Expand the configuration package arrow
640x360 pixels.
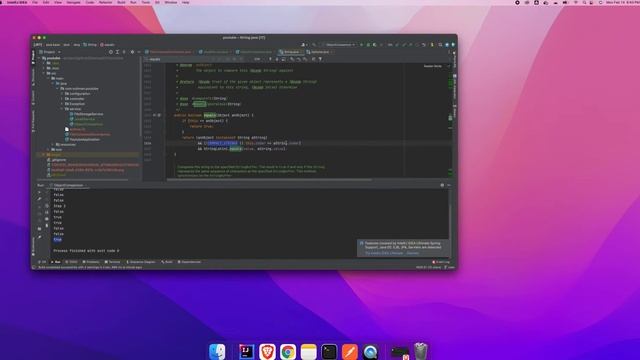point(62,93)
